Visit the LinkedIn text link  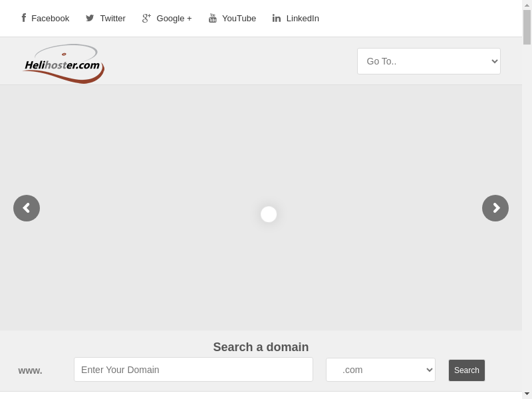click(x=303, y=19)
